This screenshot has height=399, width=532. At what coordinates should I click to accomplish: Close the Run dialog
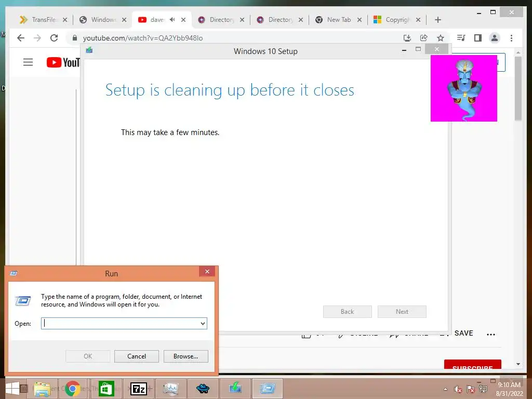207,271
